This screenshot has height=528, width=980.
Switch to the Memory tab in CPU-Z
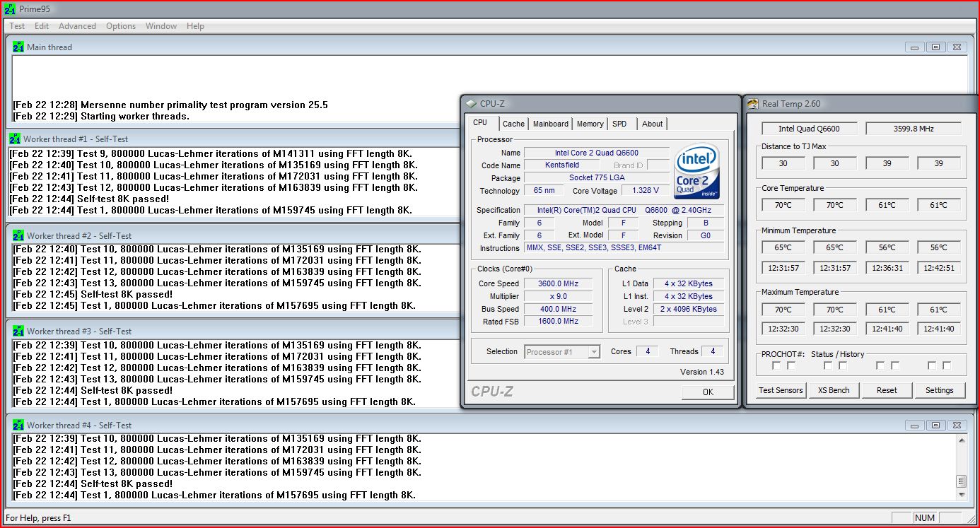pyautogui.click(x=590, y=124)
